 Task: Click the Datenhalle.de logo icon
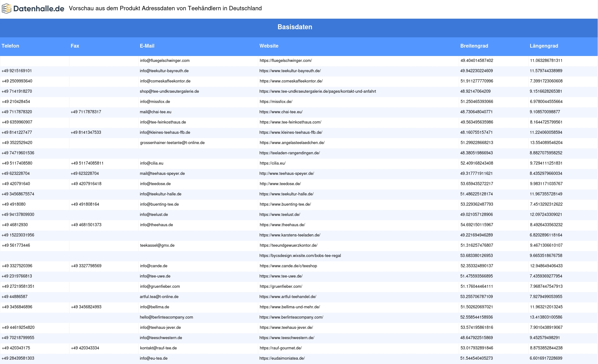[x=7, y=9]
